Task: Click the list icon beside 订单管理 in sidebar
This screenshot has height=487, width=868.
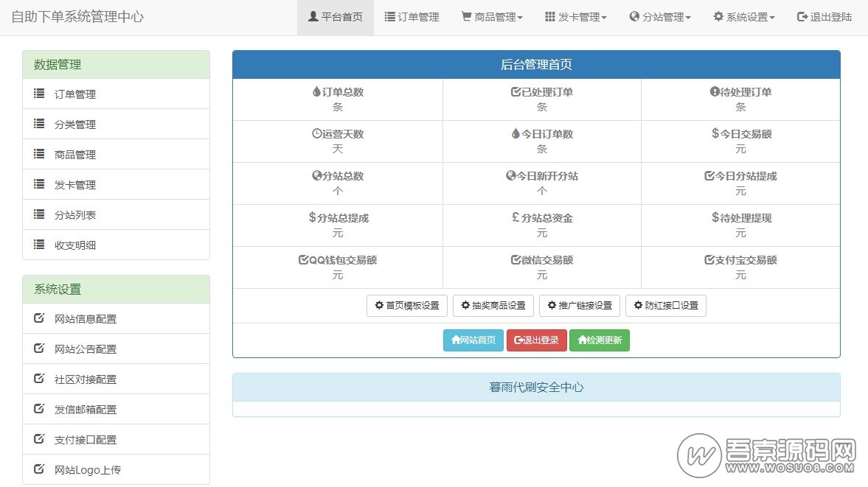Action: 39,94
